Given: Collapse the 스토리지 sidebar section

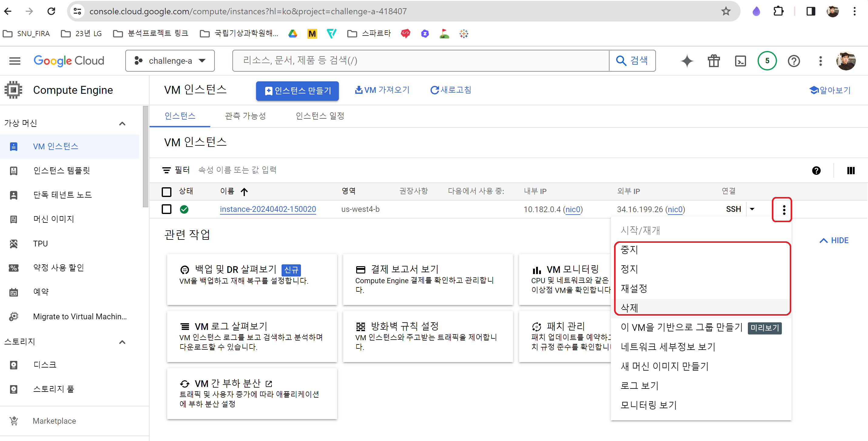Looking at the screenshot, I should point(122,342).
